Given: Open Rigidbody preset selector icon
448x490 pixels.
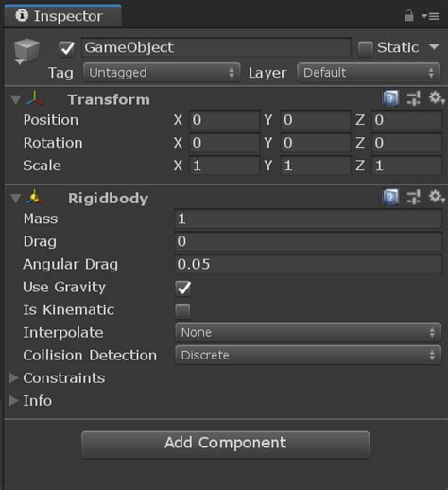Looking at the screenshot, I should (413, 197).
